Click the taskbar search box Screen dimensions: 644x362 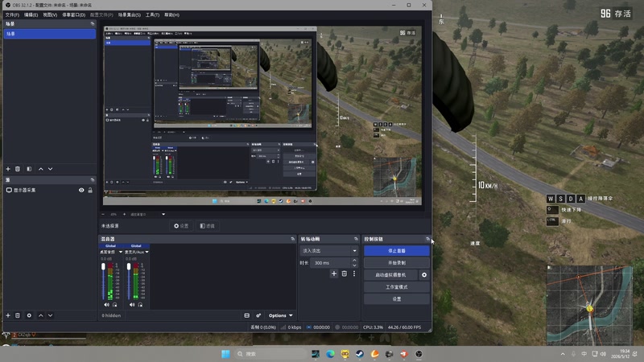270,354
